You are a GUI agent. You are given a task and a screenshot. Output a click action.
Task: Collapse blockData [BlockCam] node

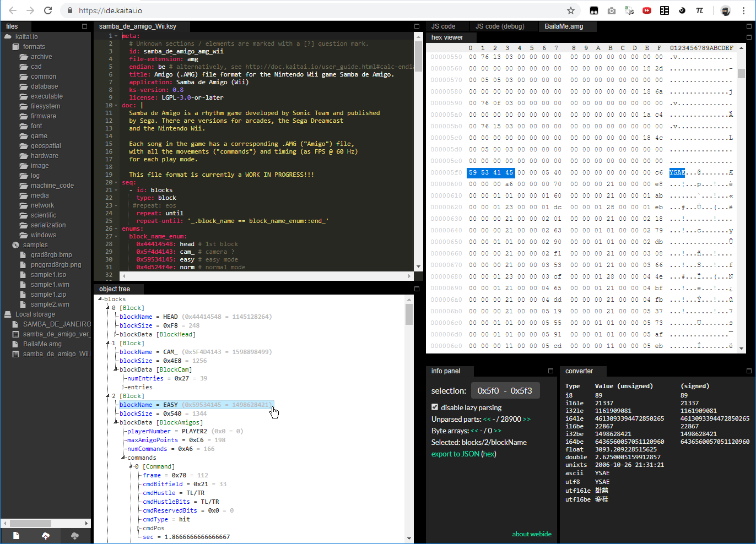(x=116, y=369)
